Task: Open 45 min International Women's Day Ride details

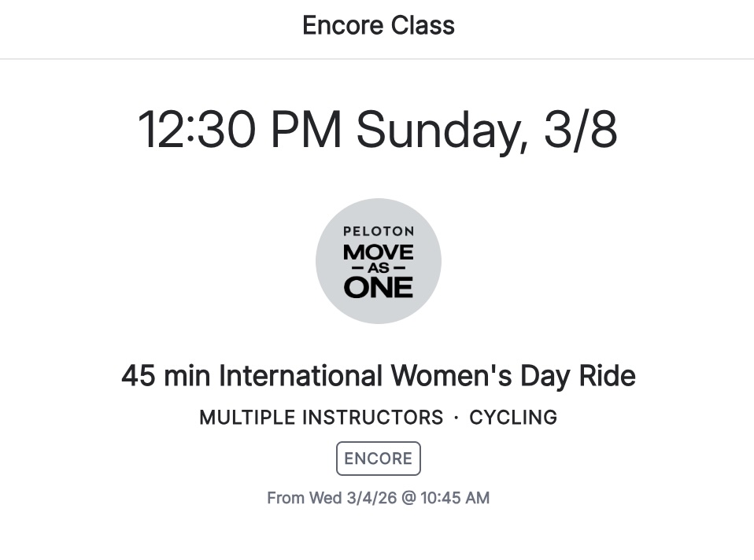Action: click(x=378, y=375)
